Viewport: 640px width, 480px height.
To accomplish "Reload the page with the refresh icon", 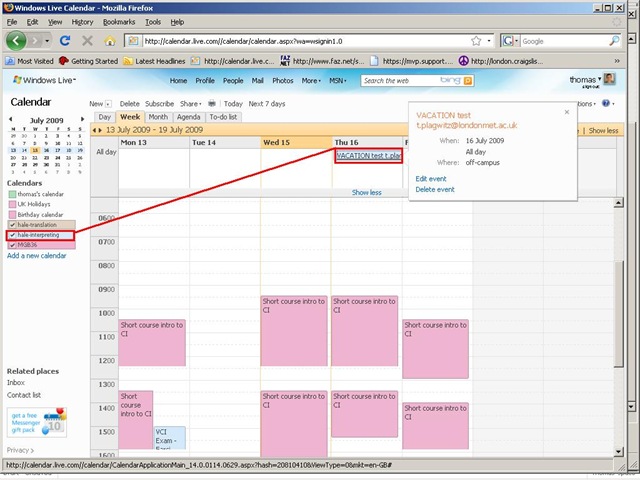I will tap(65, 41).
